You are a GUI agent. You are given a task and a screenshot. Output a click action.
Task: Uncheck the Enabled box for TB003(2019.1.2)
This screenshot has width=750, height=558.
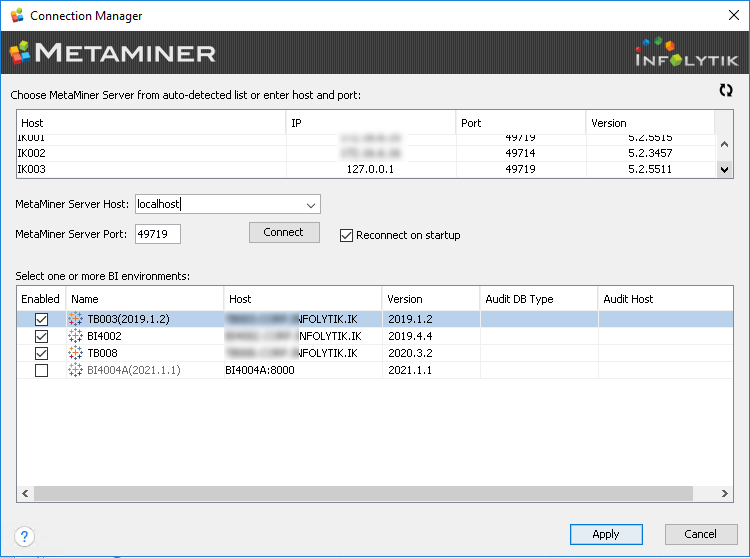[x=42, y=319]
